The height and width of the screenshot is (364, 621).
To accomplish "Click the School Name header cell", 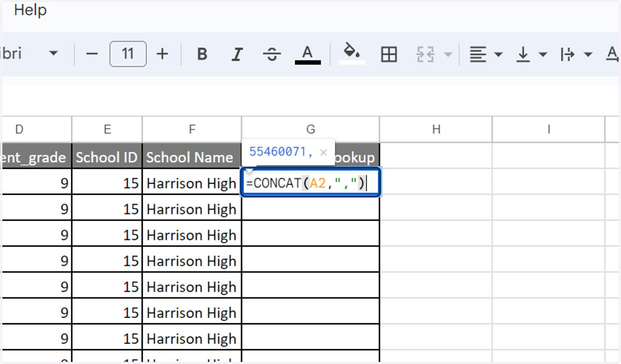I will 192,157.
